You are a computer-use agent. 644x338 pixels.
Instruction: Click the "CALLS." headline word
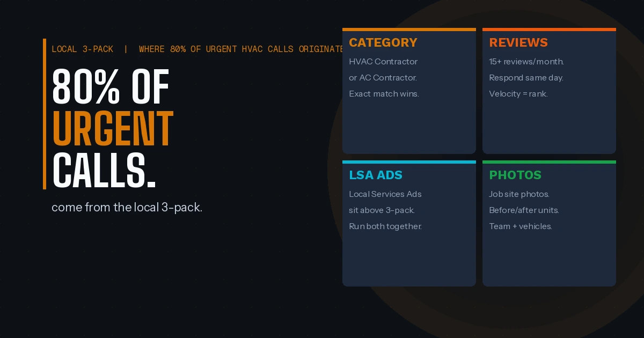[x=104, y=170]
